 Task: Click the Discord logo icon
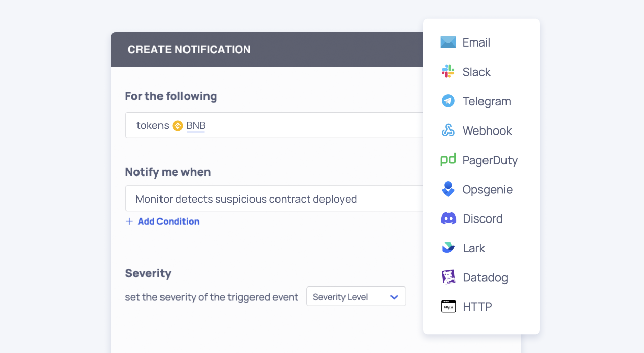click(x=448, y=218)
